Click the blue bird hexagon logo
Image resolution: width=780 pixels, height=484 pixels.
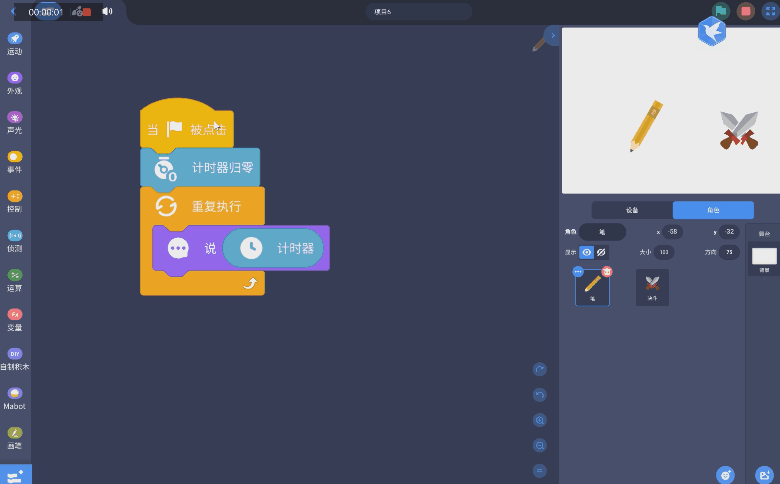(712, 31)
